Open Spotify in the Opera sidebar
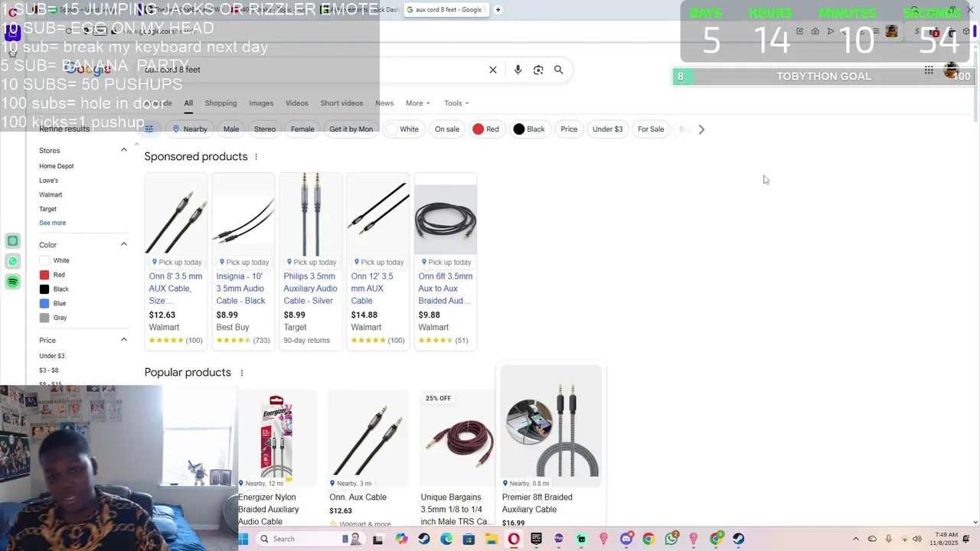Image resolution: width=980 pixels, height=551 pixels. click(x=13, y=282)
